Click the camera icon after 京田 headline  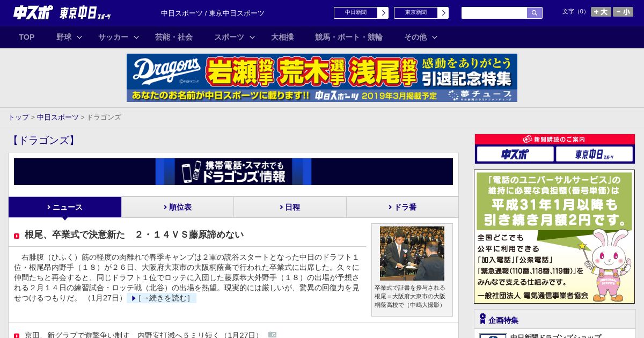click(273, 335)
